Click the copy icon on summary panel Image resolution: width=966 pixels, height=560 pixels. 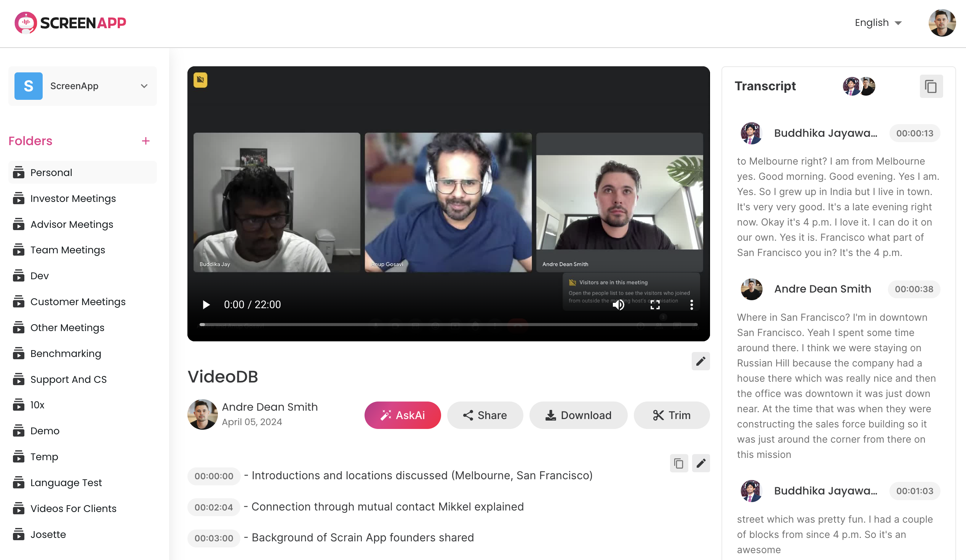[679, 463]
